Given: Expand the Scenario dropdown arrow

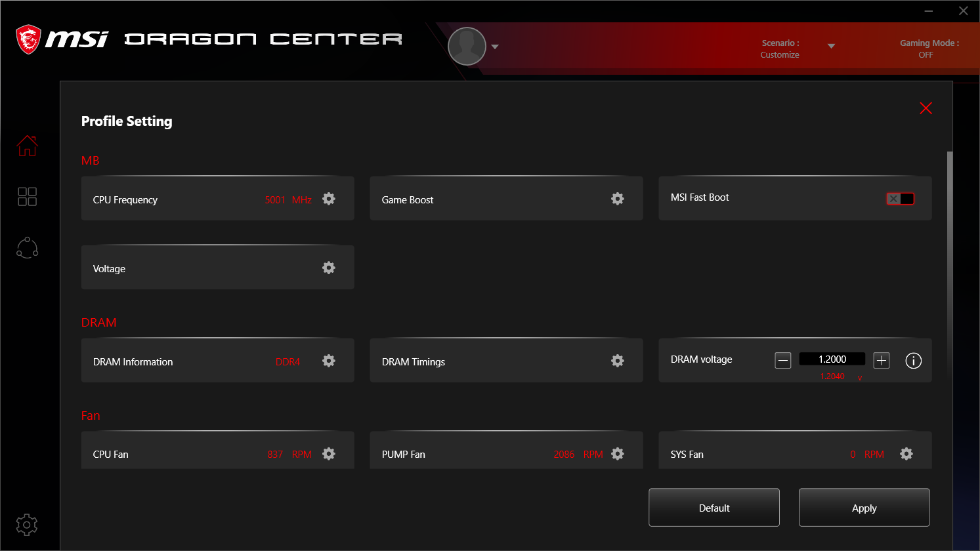Looking at the screenshot, I should tap(831, 46).
